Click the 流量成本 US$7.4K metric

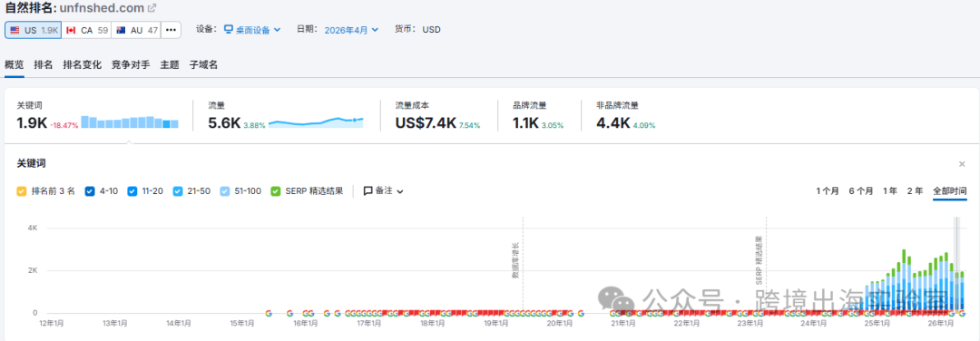[426, 123]
